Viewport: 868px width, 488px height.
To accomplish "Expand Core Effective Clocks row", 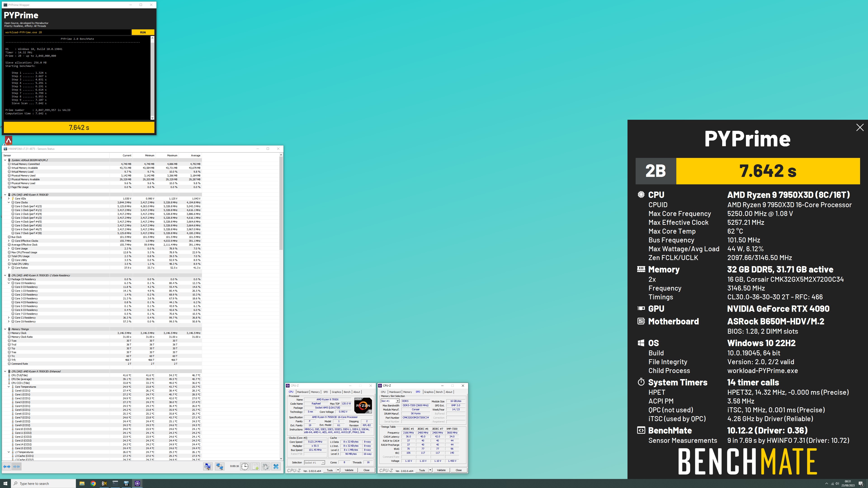I will (x=9, y=241).
